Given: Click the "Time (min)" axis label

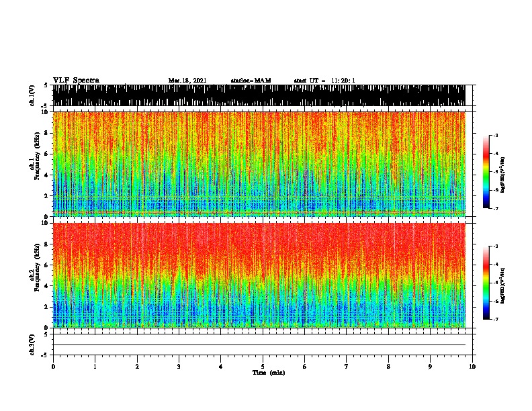Looking at the screenshot, I should 269,373.
